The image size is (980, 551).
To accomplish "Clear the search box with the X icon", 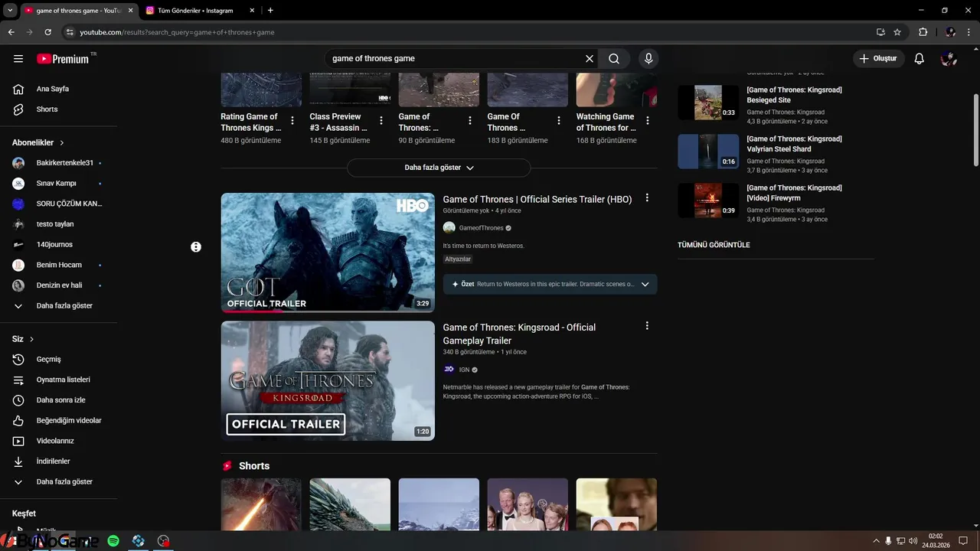I will 590,58.
